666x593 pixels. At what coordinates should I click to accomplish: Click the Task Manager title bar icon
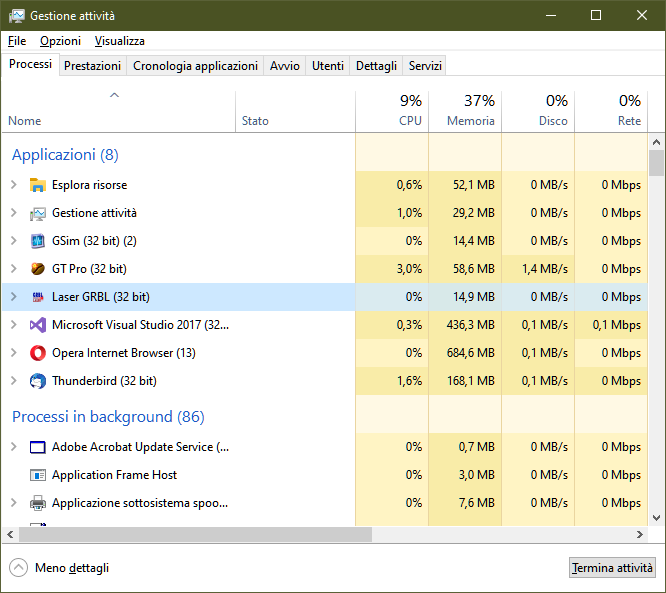pos(17,16)
